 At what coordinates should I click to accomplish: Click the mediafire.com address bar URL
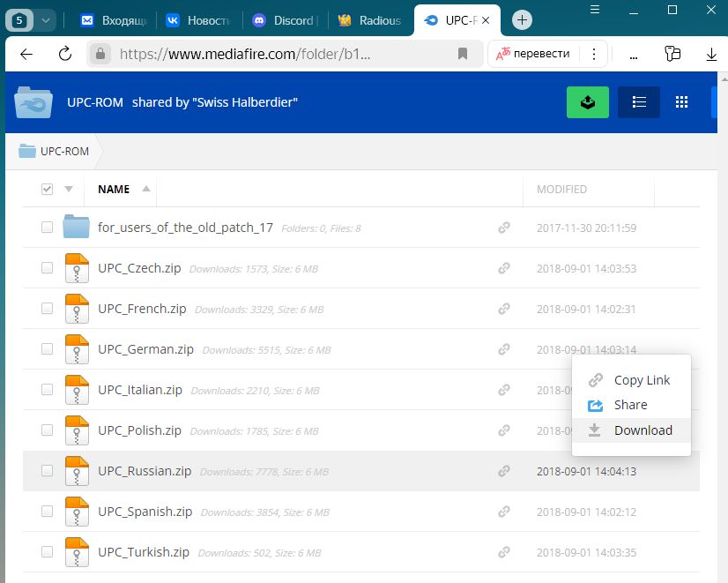click(245, 54)
